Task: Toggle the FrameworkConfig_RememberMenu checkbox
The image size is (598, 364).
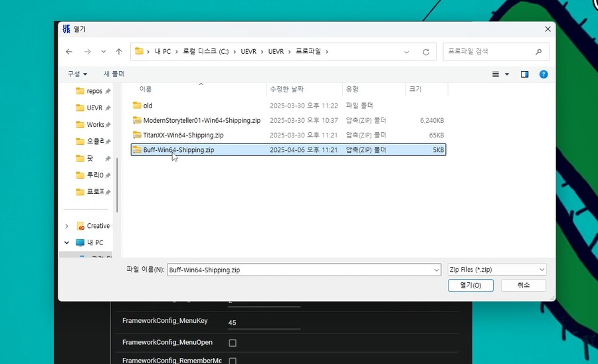Action: pos(233,360)
